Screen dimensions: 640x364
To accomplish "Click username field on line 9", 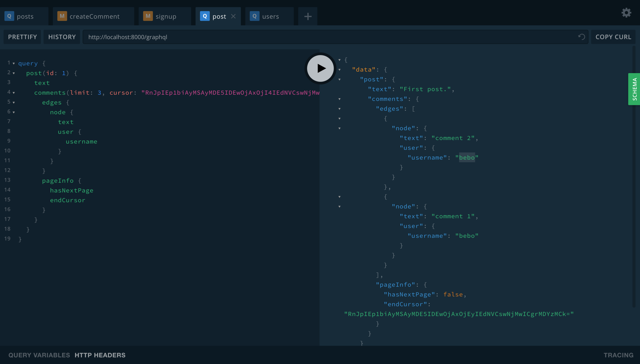I will (81, 142).
